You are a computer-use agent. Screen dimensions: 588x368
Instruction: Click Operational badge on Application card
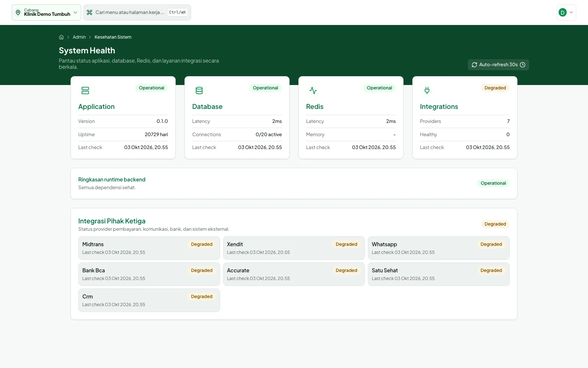coord(151,88)
